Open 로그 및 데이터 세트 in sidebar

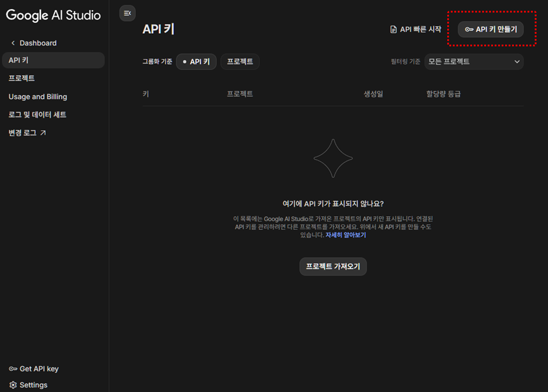tap(37, 115)
